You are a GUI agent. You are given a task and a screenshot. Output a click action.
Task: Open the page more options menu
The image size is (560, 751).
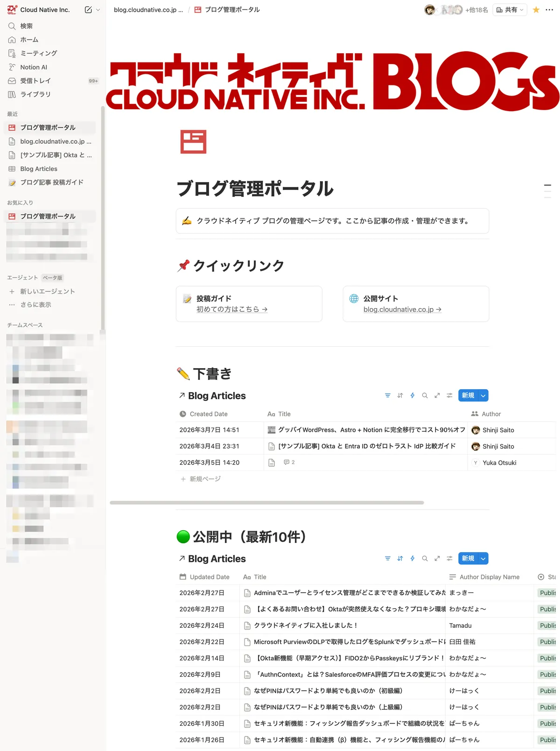point(549,10)
